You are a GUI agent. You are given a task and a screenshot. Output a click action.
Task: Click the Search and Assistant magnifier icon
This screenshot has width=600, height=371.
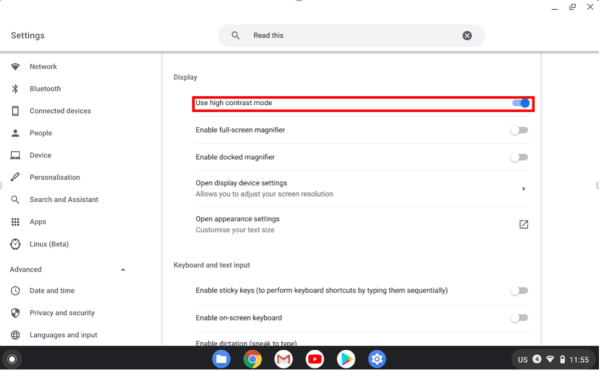coord(15,200)
